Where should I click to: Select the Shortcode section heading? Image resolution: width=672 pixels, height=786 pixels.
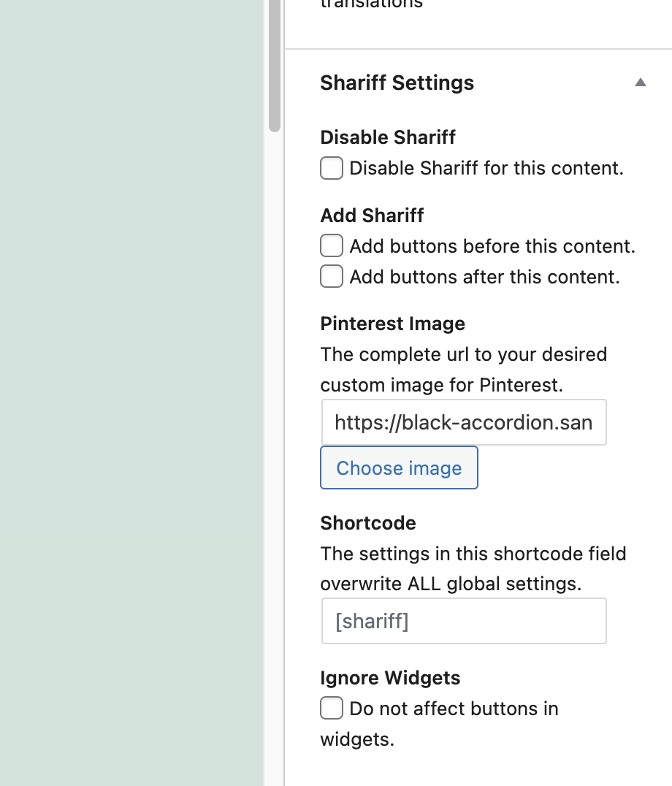tap(368, 523)
